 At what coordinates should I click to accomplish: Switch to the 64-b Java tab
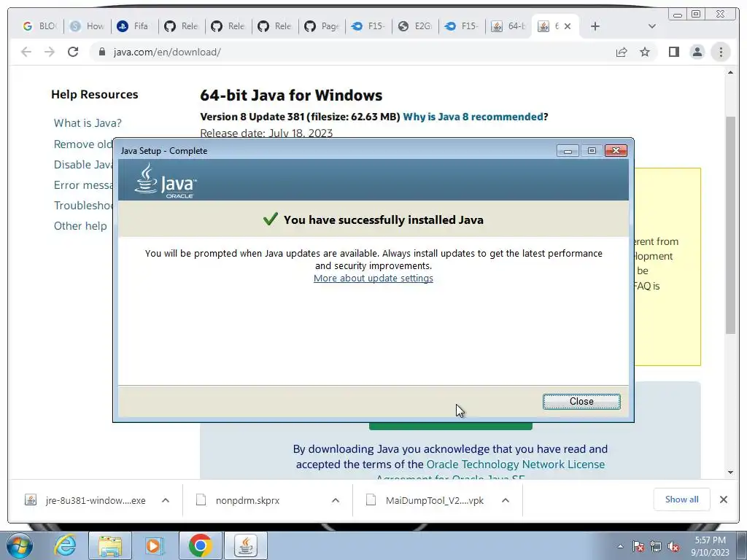pyautogui.click(x=508, y=26)
